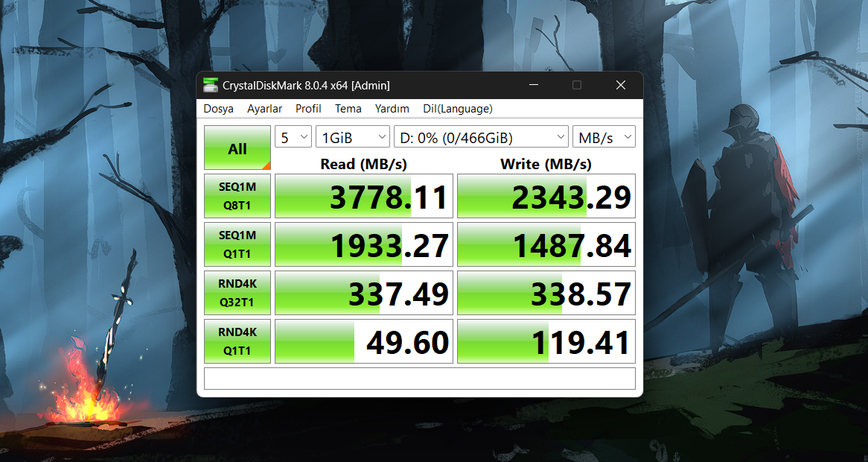Open the Dosya menu
The image size is (868, 462).
point(219,109)
